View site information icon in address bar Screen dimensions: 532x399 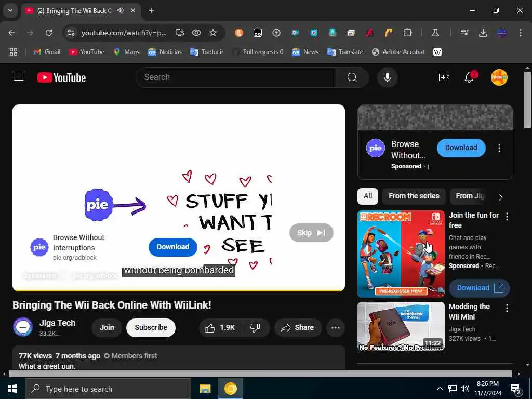[x=71, y=33]
